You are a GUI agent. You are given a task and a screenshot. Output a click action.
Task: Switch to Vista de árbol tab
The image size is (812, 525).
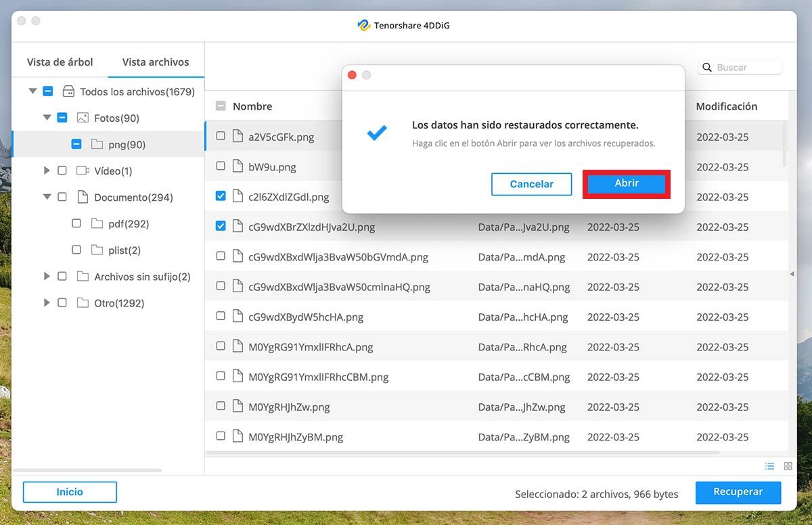tap(60, 62)
